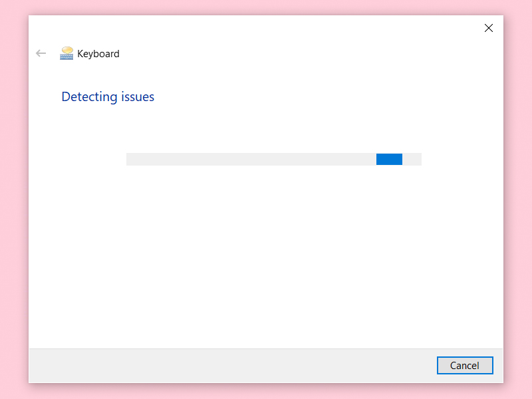Click the gray progress track left of the blue block
The width and height of the screenshot is (532, 399).
[246, 159]
